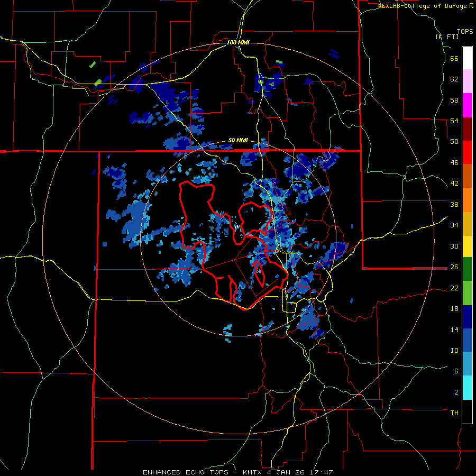Image resolution: width=476 pixels, height=476 pixels.
Task: Click the black TH legend swatch
Action: pyautogui.click(x=467, y=411)
